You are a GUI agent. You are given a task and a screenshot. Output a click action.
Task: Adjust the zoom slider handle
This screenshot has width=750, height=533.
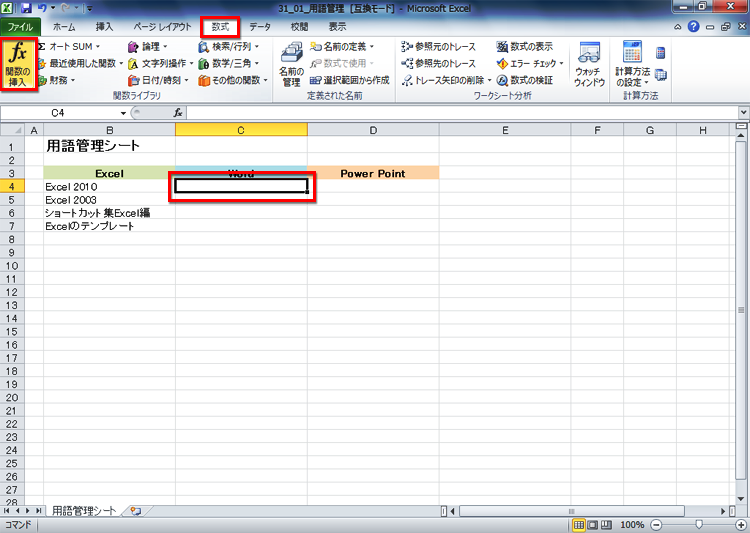coord(699,525)
